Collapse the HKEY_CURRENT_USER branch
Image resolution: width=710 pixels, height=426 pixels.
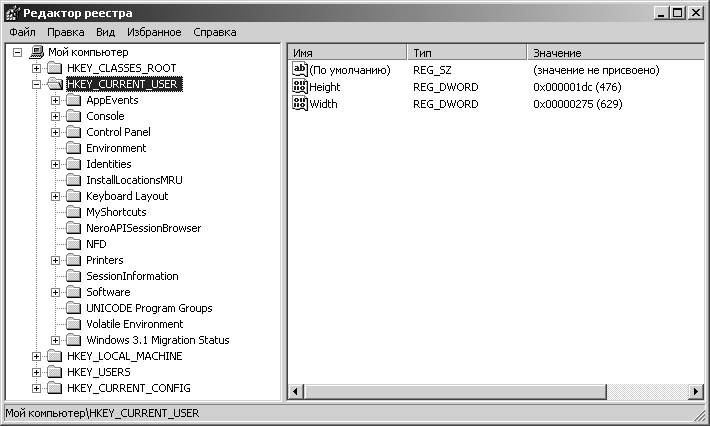(37, 84)
